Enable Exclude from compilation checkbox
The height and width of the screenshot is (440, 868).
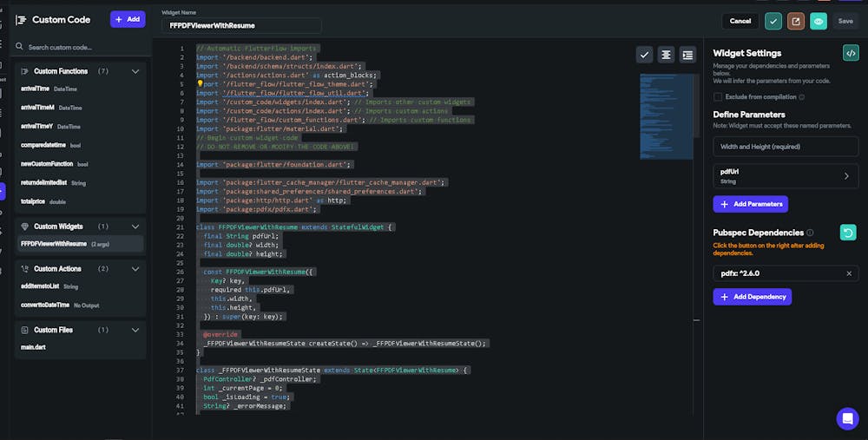[x=718, y=97]
